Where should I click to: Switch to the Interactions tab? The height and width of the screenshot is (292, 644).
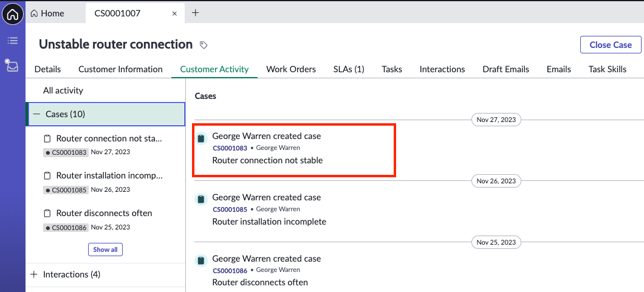(x=442, y=69)
